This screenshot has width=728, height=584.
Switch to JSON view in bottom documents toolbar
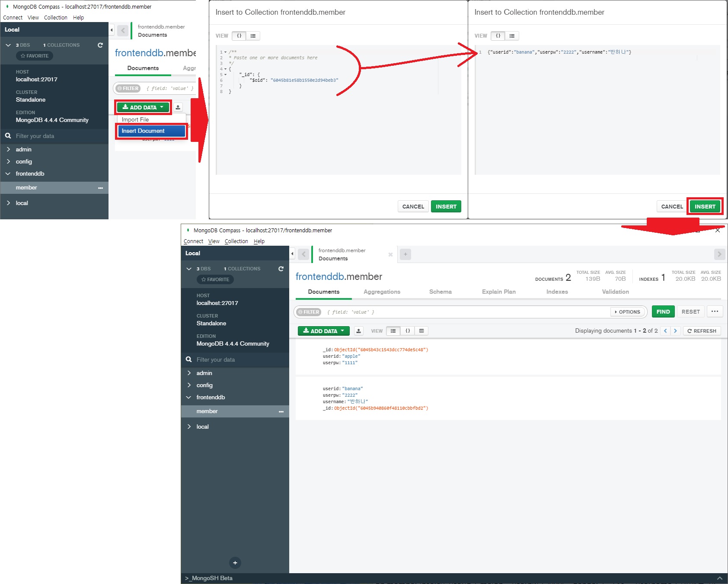[x=408, y=331]
